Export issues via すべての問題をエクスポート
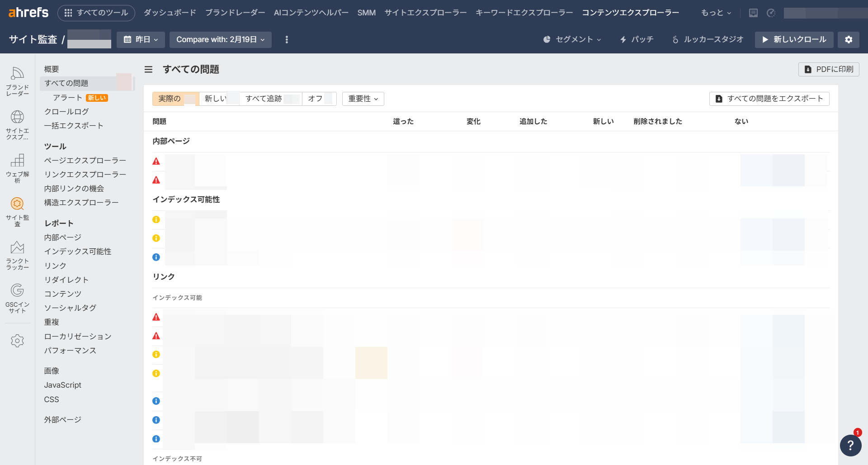 769,99
